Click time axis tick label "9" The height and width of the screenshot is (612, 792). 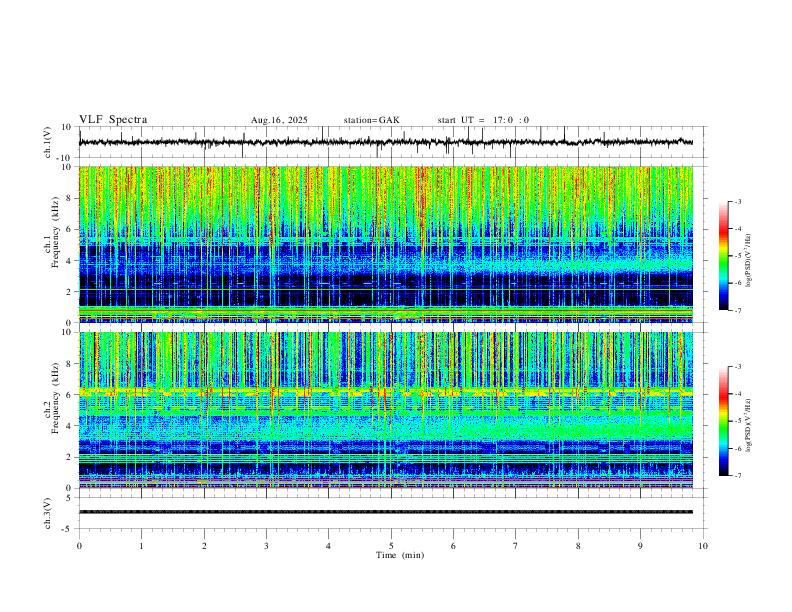click(640, 546)
